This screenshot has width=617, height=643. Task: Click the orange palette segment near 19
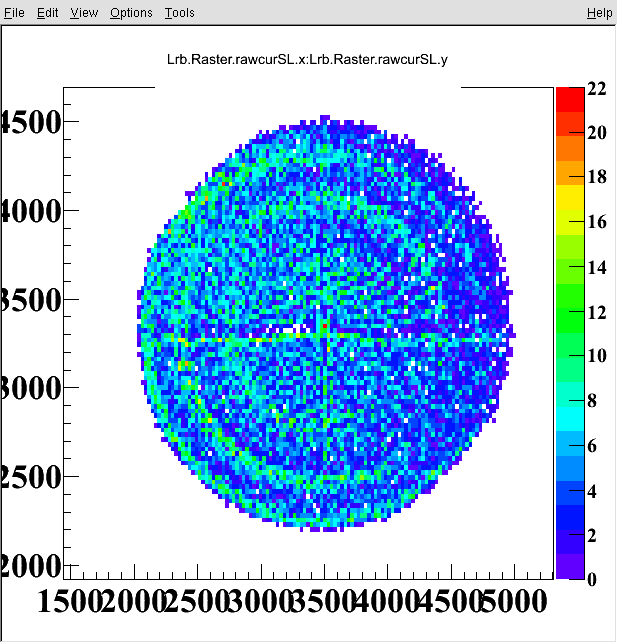(570, 148)
